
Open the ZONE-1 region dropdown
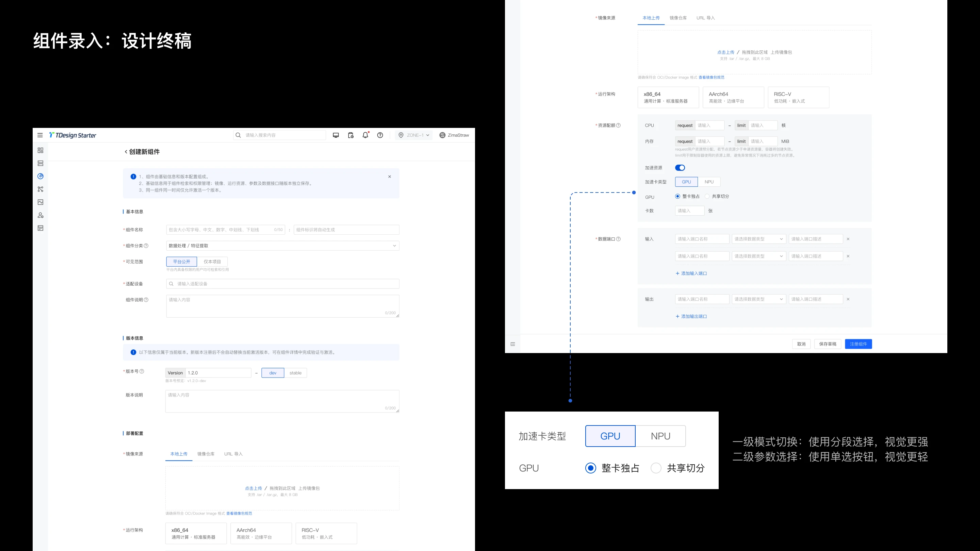pyautogui.click(x=413, y=135)
